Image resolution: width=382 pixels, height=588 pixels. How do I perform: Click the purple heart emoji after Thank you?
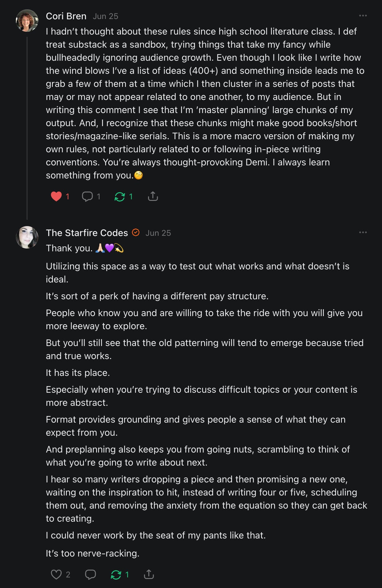pos(109,248)
